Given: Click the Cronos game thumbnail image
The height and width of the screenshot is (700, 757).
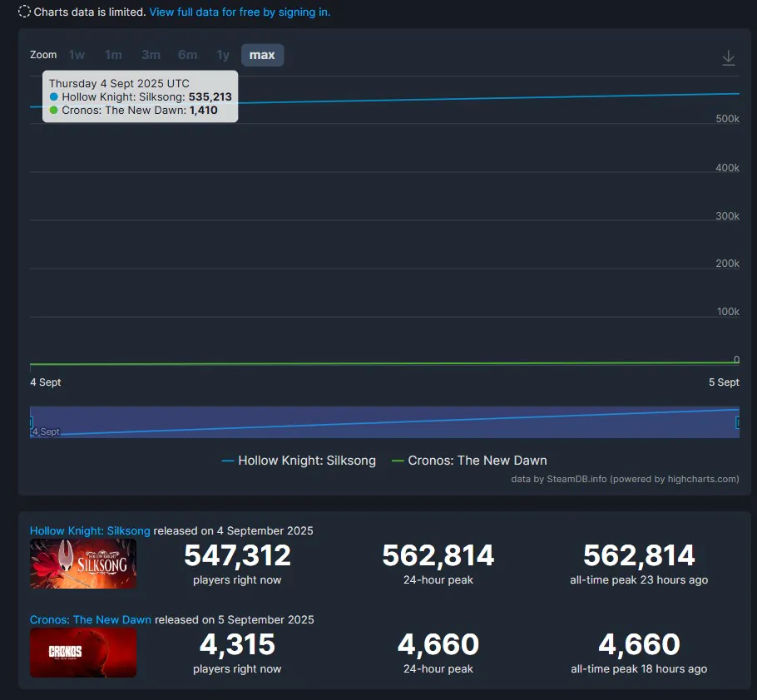Looking at the screenshot, I should (83, 653).
